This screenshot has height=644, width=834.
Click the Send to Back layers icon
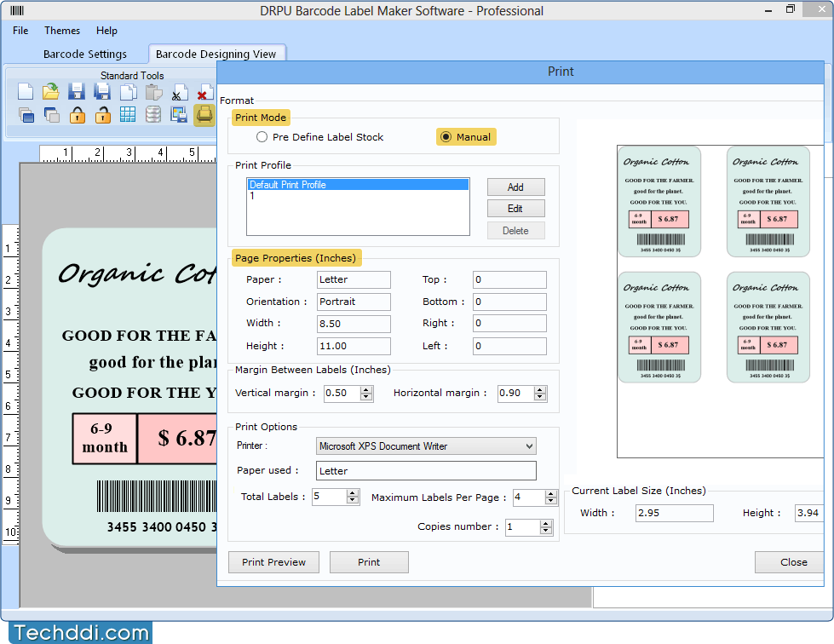coord(52,114)
